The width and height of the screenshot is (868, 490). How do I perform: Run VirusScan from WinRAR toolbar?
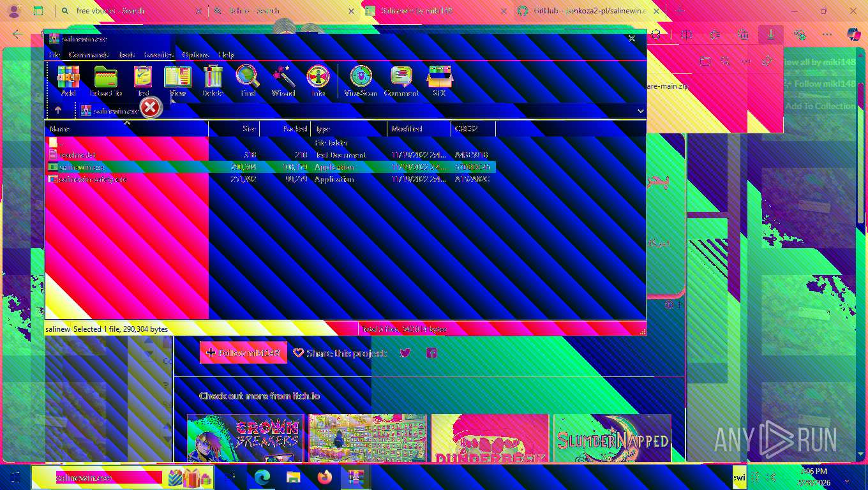(361, 81)
